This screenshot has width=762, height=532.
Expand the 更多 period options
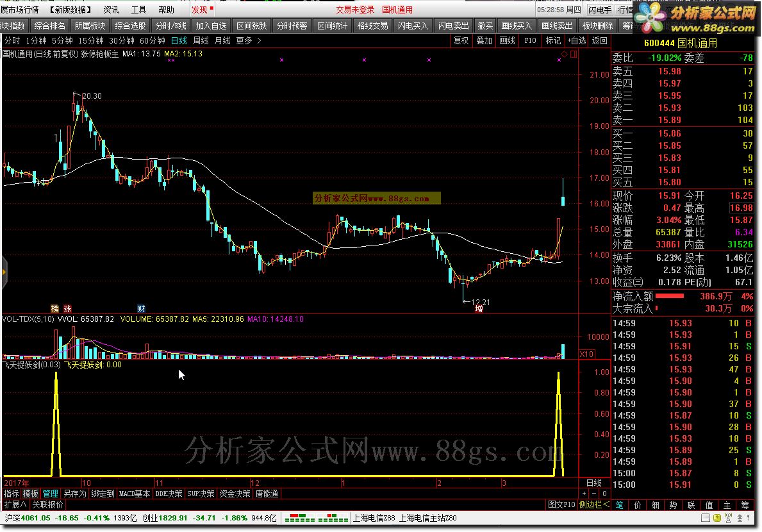[248, 41]
